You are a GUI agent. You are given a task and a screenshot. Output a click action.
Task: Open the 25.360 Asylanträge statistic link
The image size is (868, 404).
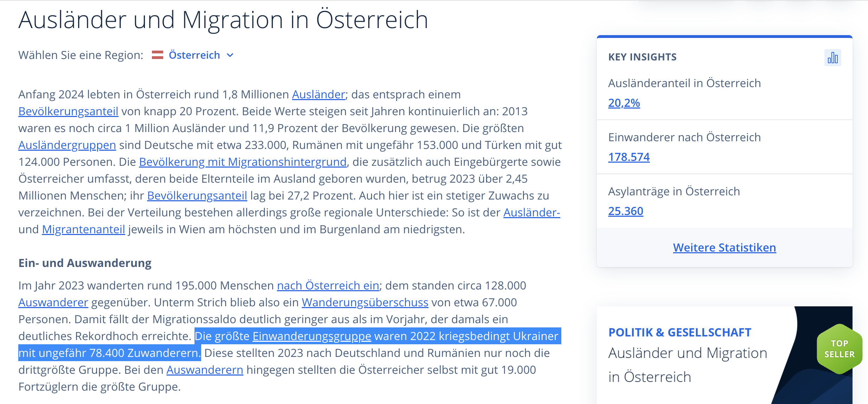click(x=625, y=211)
